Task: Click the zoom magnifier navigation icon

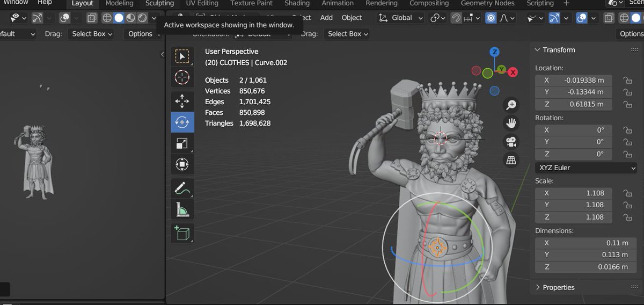Action: (x=511, y=105)
